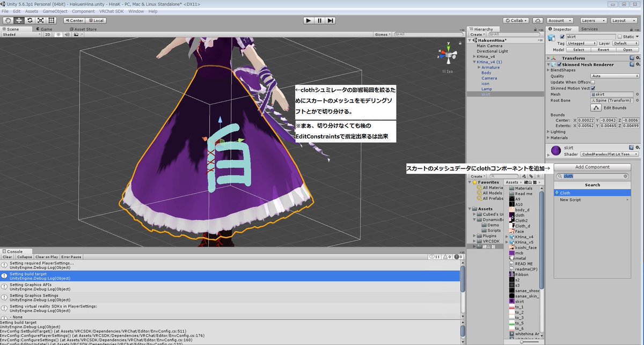
Task: Click the Pause button
Action: click(319, 20)
